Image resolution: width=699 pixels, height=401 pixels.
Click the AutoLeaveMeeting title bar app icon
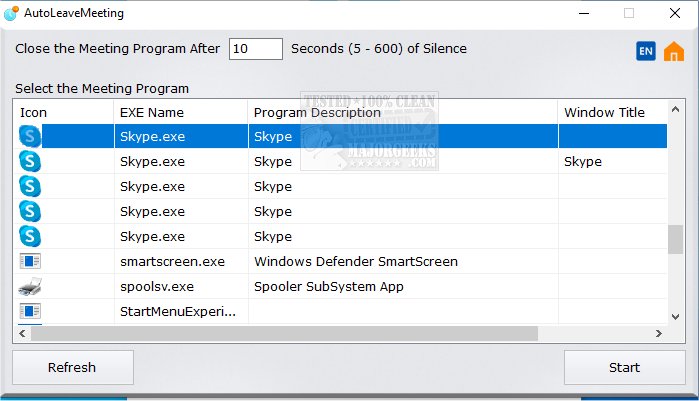[11, 13]
